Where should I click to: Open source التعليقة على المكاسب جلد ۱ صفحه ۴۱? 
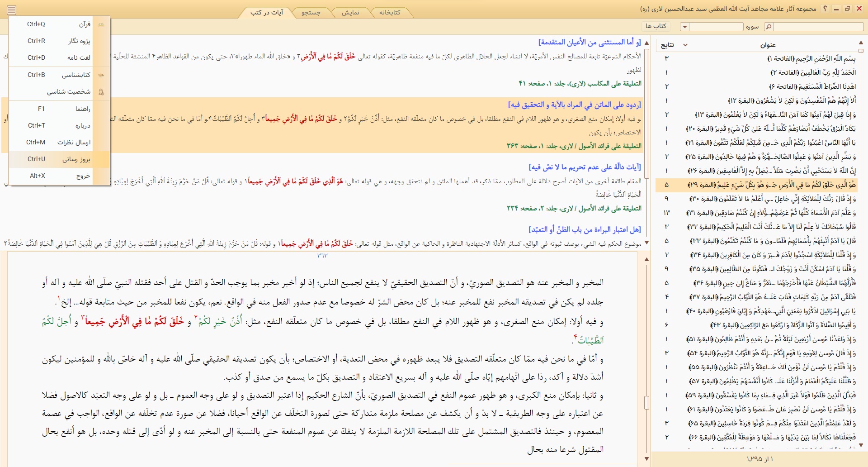coord(580,84)
